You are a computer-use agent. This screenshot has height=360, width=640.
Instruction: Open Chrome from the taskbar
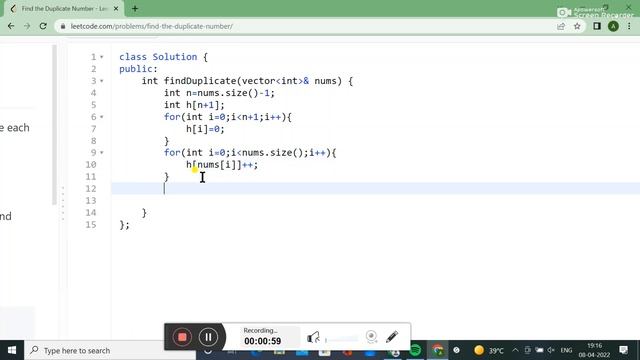pos(438,350)
